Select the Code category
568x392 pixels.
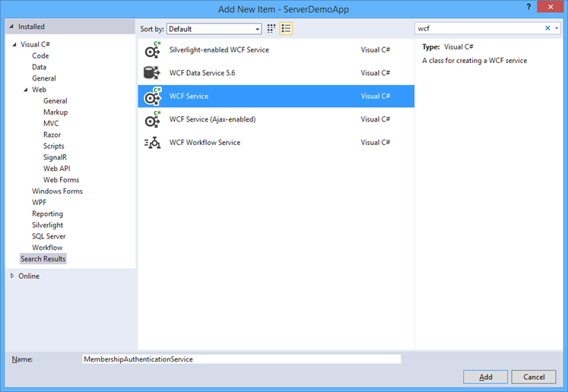40,55
